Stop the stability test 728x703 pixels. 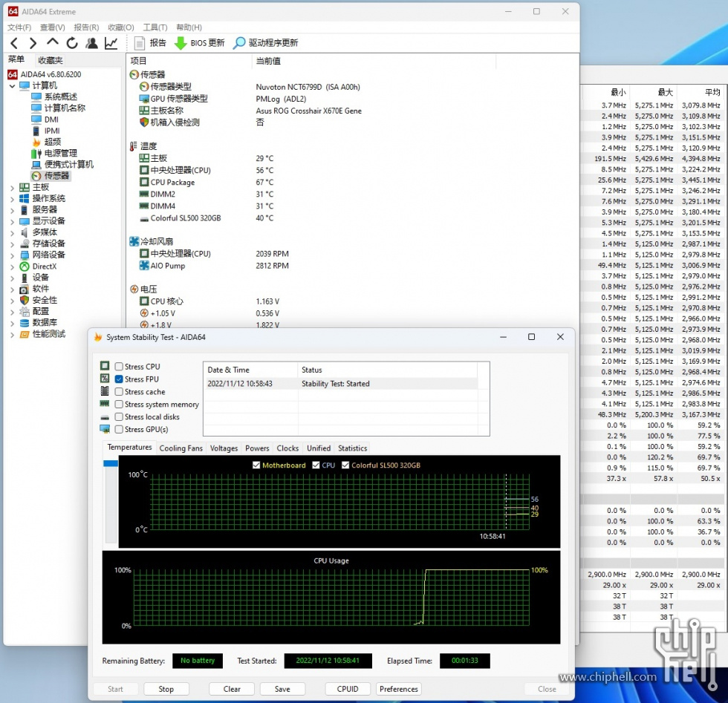tap(166, 689)
